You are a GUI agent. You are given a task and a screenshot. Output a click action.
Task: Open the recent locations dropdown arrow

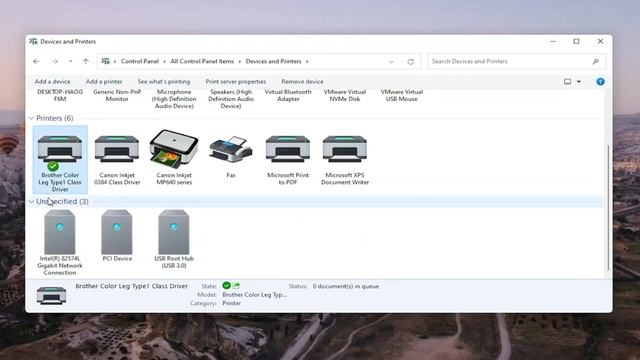pos(70,62)
